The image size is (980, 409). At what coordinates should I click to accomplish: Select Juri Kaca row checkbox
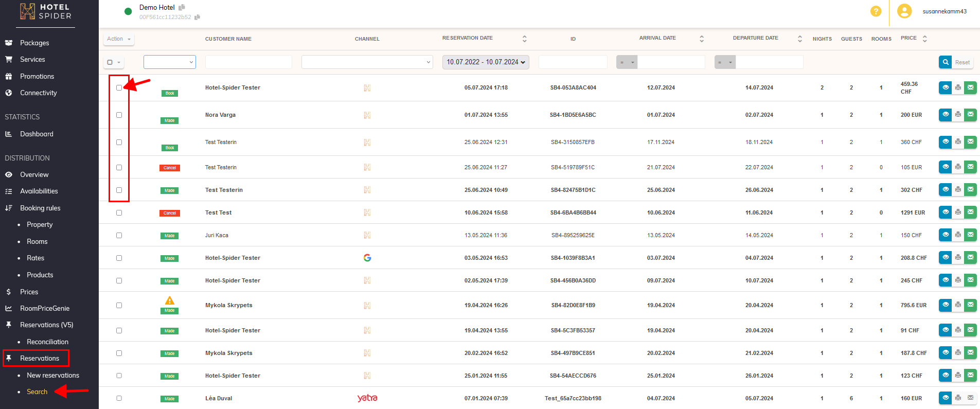click(x=119, y=235)
